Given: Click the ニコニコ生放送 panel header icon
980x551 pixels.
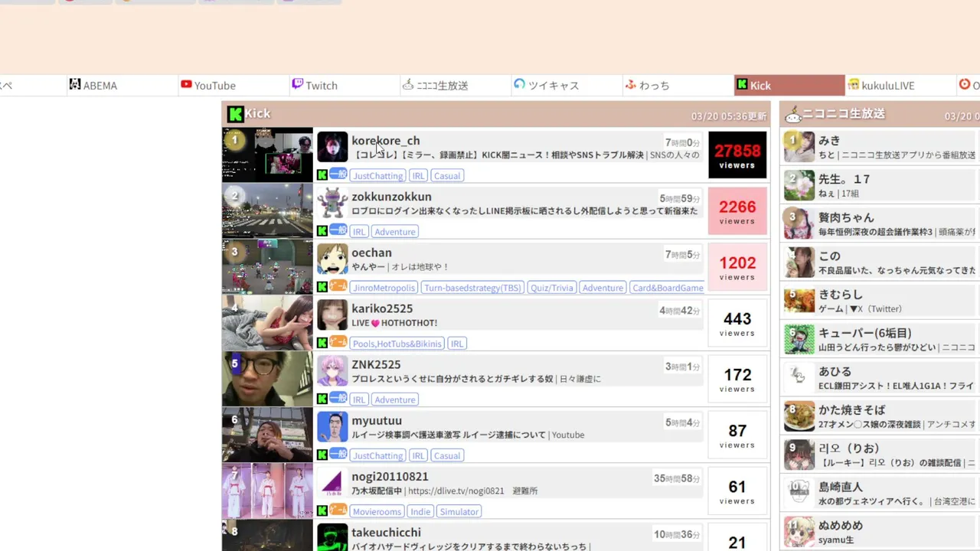Looking at the screenshot, I should [793, 115].
